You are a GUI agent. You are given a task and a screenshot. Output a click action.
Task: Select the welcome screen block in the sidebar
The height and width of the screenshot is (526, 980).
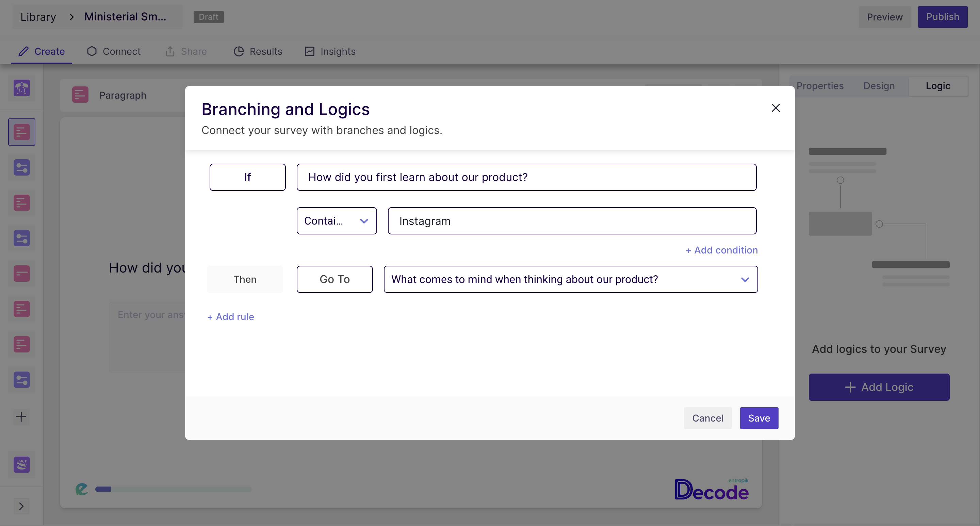tap(21, 88)
